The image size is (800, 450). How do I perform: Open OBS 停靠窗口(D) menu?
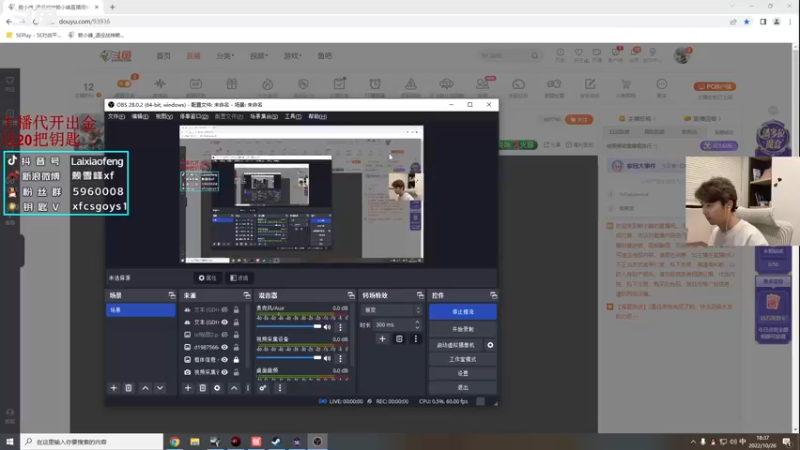194,116
